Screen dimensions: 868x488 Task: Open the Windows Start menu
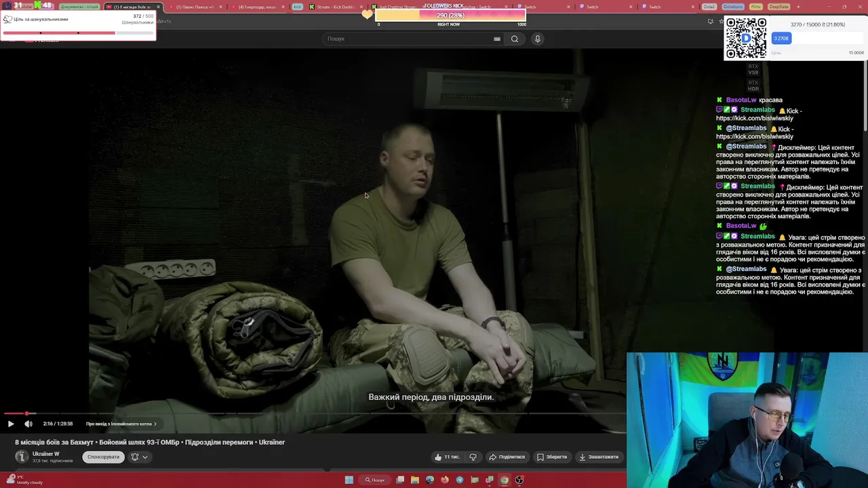coord(349,480)
